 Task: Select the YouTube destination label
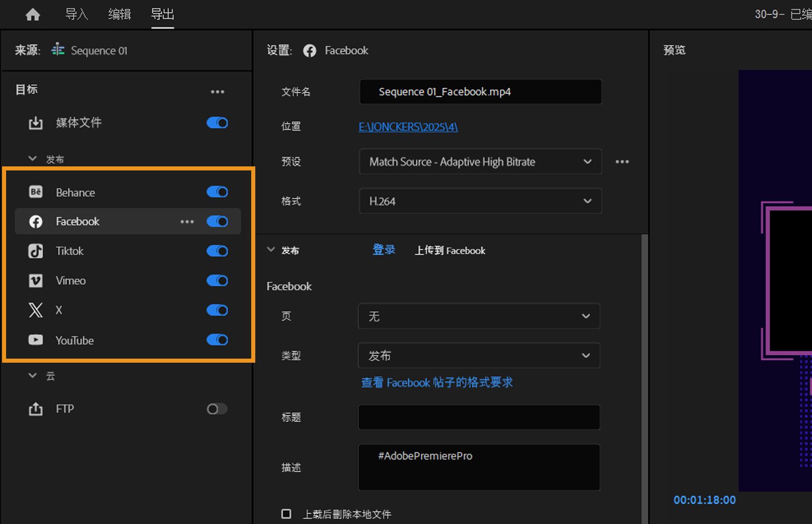point(75,340)
